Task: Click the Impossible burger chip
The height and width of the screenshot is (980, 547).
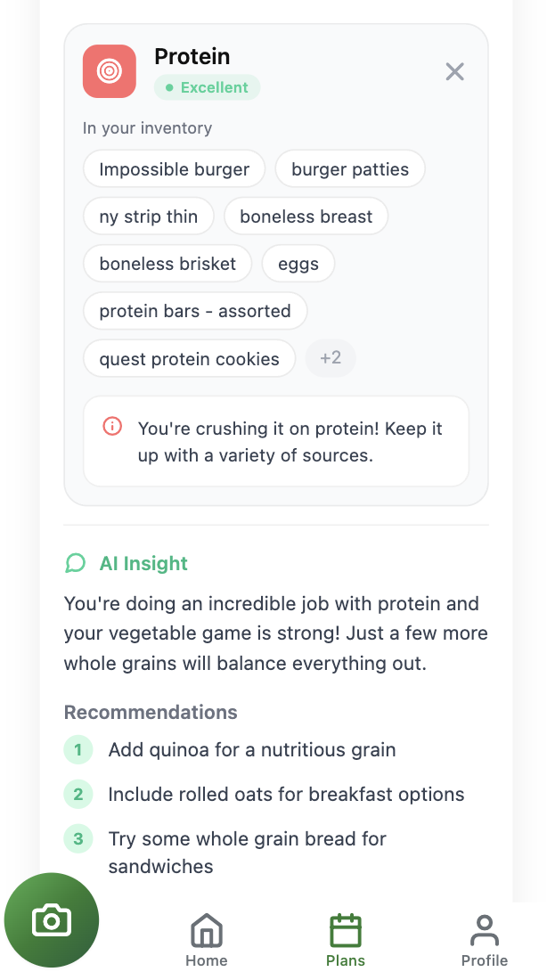Action: tap(174, 168)
